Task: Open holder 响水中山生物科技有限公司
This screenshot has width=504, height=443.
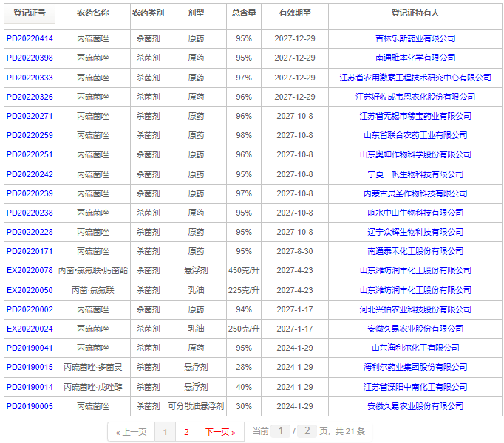Action: 415,213
